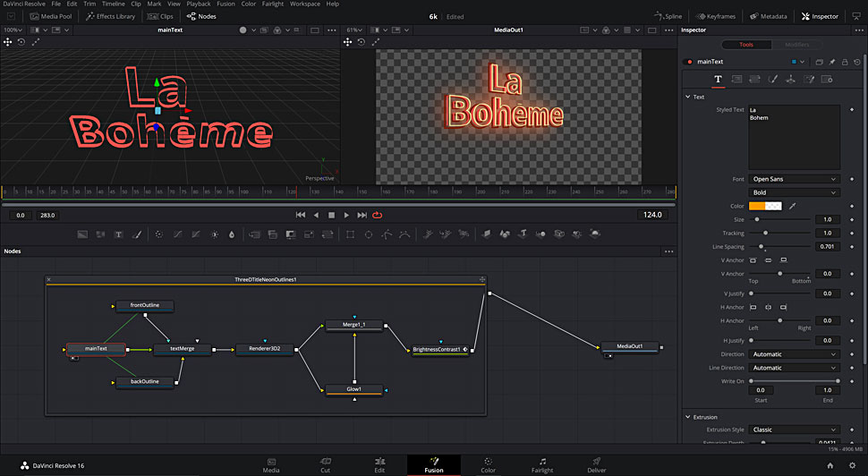Open the Workspace menu
This screenshot has height=476, width=868.
305,4
